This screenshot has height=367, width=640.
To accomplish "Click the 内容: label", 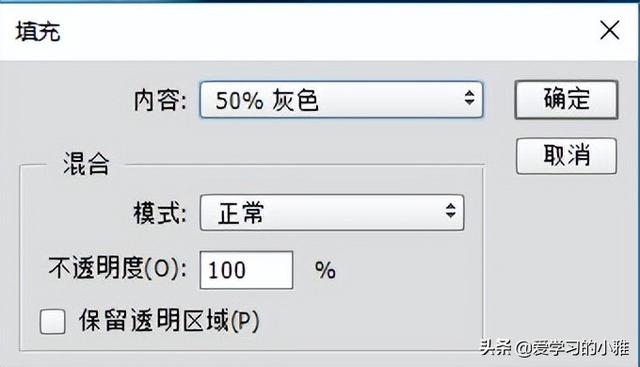I will 160,100.
